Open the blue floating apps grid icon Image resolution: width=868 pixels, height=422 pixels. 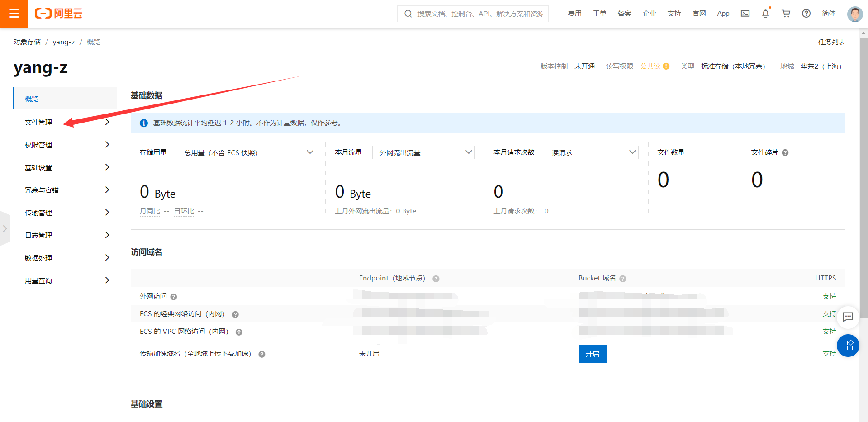pos(848,346)
